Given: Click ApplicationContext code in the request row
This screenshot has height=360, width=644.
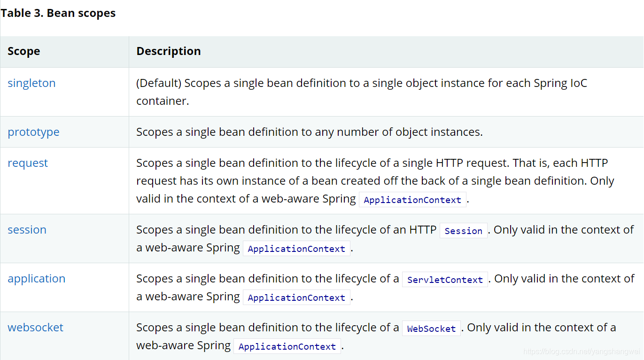Looking at the screenshot, I should [x=412, y=200].
